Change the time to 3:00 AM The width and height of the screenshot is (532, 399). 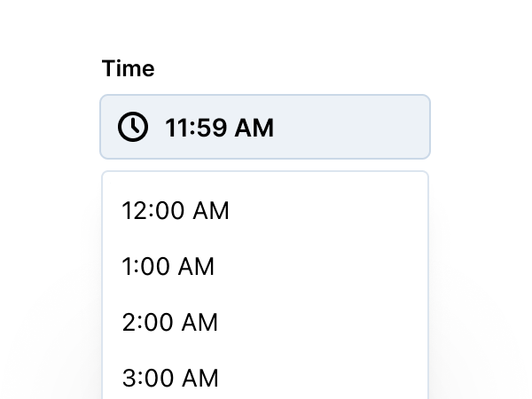(170, 379)
